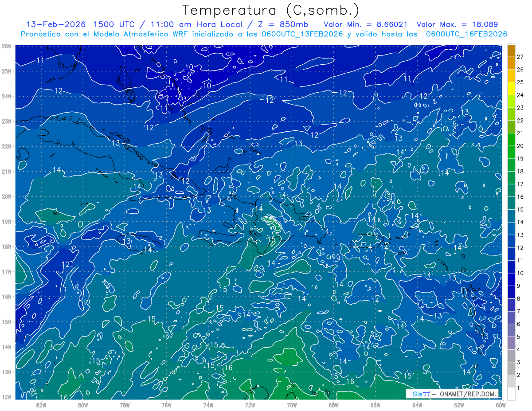Click the dark orange legend swatch above 27
Screen dimensions: 532x411
(511, 51)
